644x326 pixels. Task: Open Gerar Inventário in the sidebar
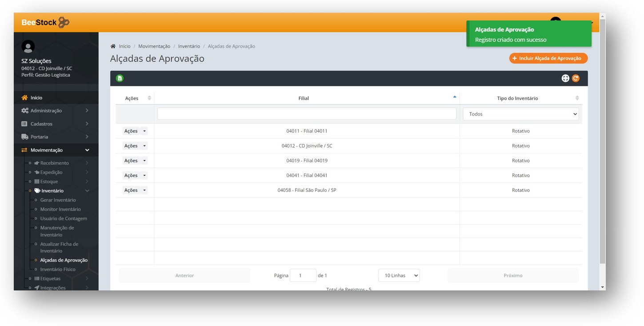[x=58, y=200]
